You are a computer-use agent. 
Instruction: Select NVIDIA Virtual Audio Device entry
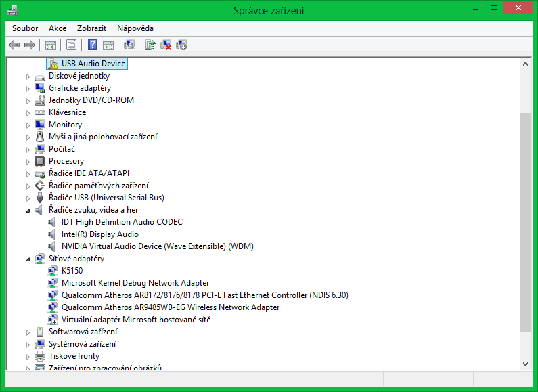coord(158,246)
